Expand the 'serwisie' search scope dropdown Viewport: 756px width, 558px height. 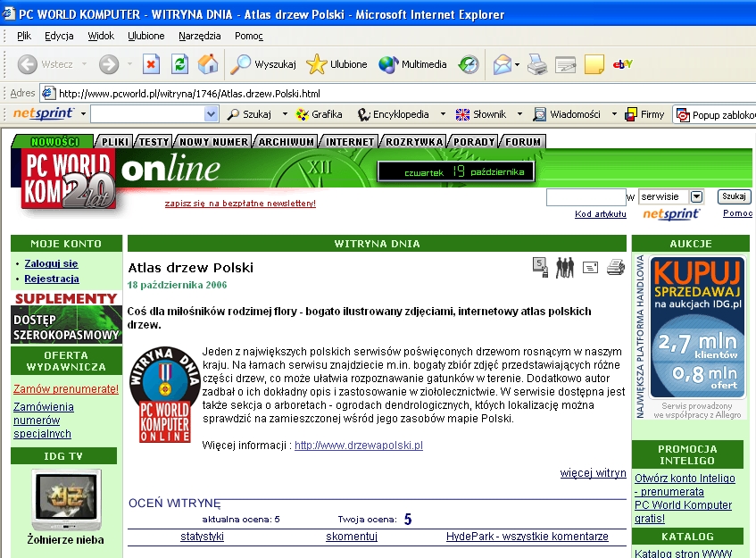click(697, 196)
